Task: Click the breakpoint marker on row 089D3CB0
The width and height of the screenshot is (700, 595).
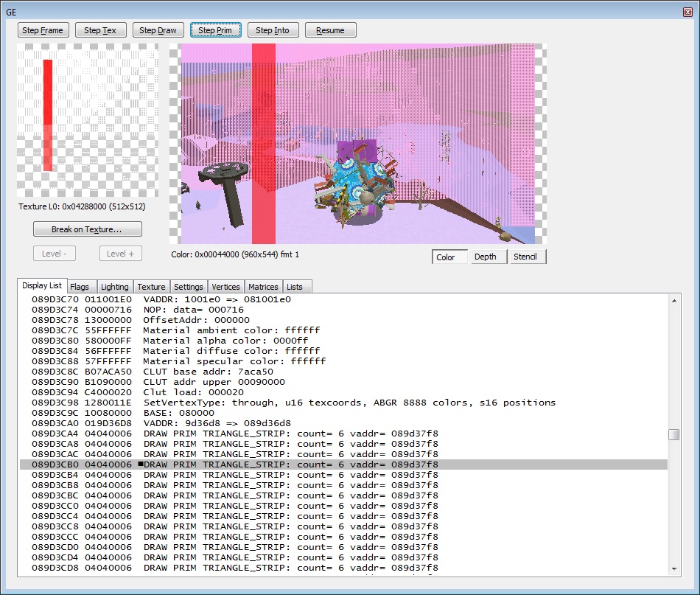Action: [x=140, y=464]
